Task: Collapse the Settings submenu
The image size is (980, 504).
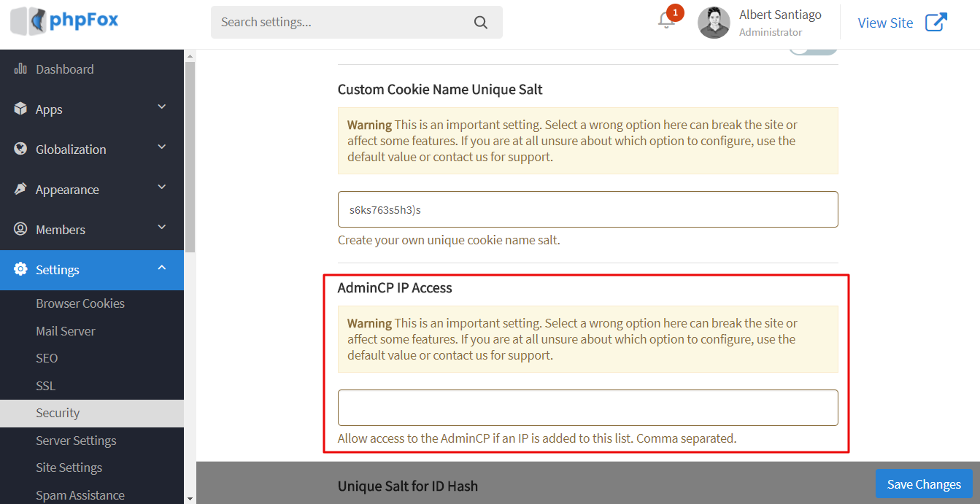Action: pos(161,268)
